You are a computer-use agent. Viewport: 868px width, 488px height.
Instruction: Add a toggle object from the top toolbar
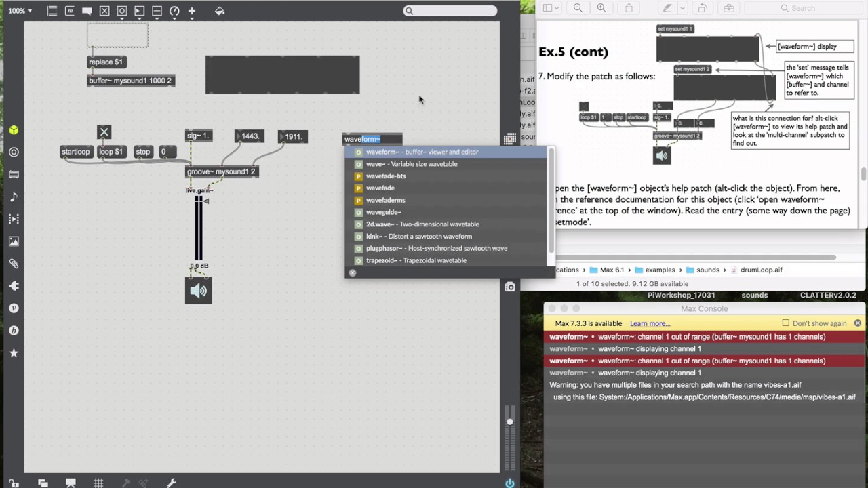pos(104,11)
